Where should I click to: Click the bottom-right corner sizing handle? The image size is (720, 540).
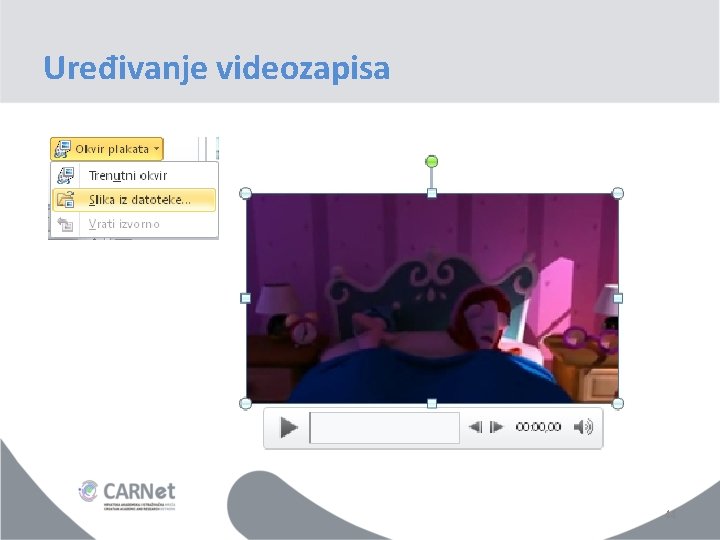click(618, 404)
